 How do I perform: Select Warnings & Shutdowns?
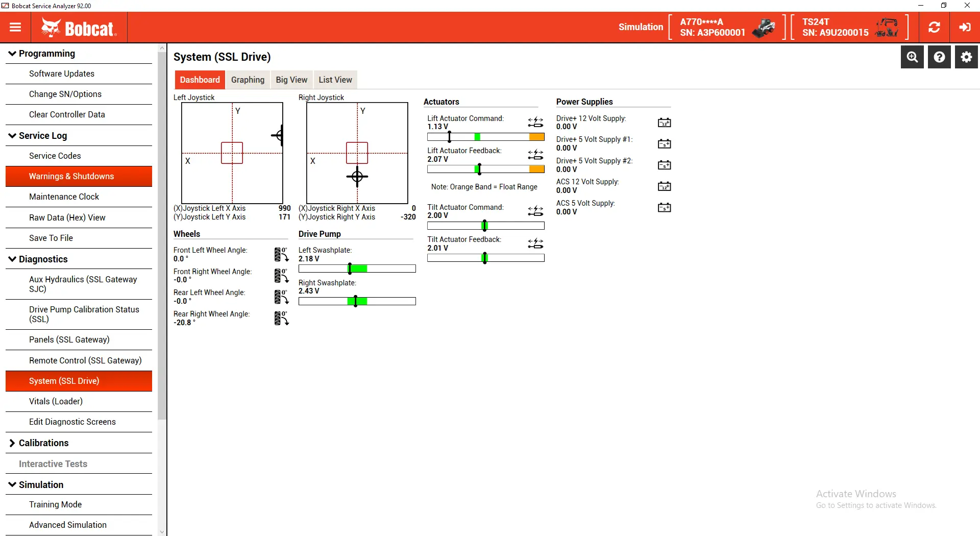coord(79,177)
